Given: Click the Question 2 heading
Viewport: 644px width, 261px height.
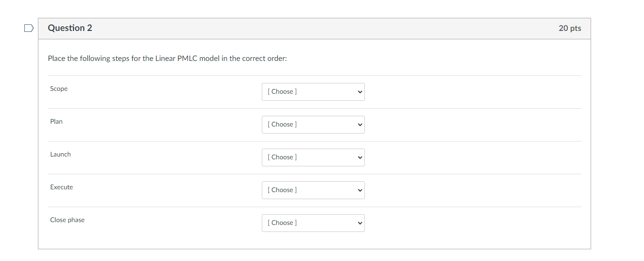Looking at the screenshot, I should click(x=70, y=28).
